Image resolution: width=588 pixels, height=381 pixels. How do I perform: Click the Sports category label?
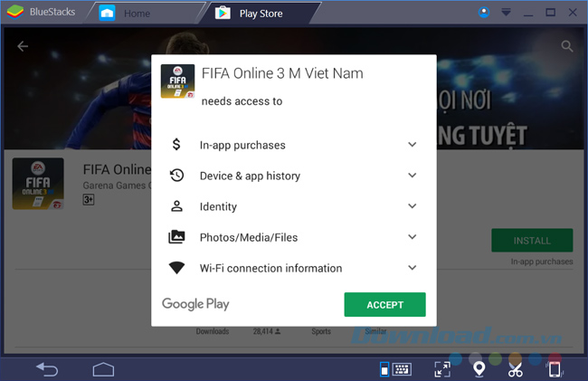coord(321,331)
